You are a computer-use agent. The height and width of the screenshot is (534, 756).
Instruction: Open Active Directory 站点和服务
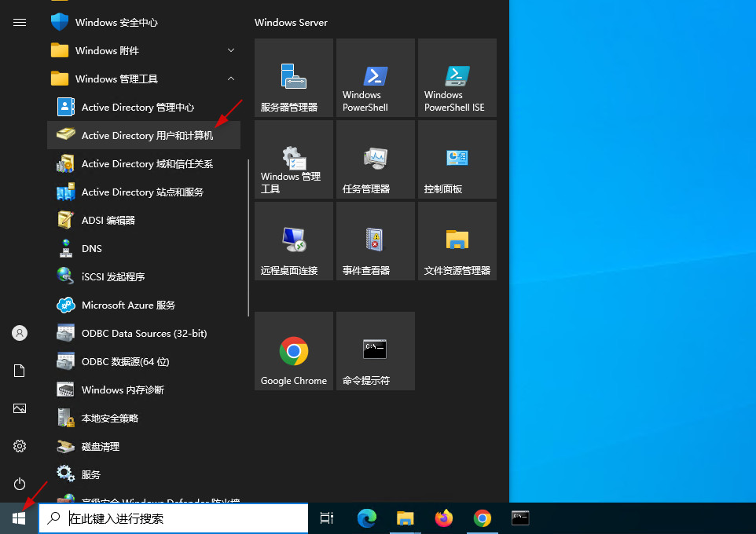click(x=144, y=192)
